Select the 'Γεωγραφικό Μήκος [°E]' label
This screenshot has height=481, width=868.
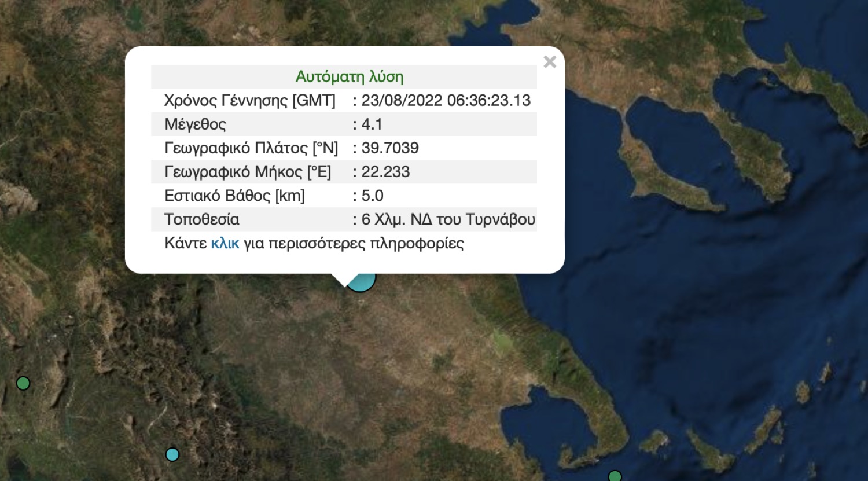[x=248, y=172]
